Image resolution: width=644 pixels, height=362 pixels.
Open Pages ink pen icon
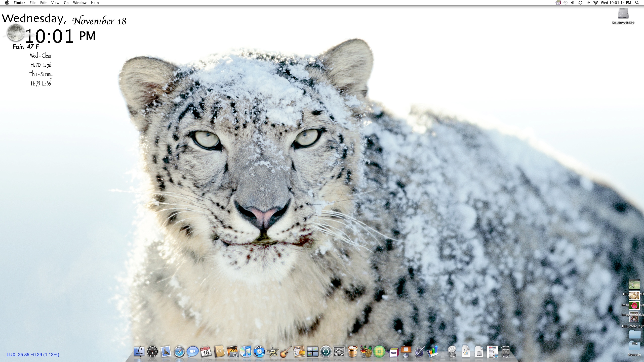tap(419, 351)
